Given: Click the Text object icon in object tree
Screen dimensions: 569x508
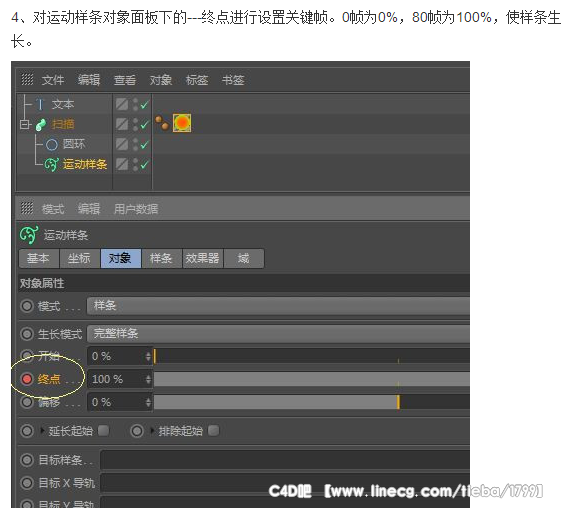Looking at the screenshot, I should click(x=40, y=105).
